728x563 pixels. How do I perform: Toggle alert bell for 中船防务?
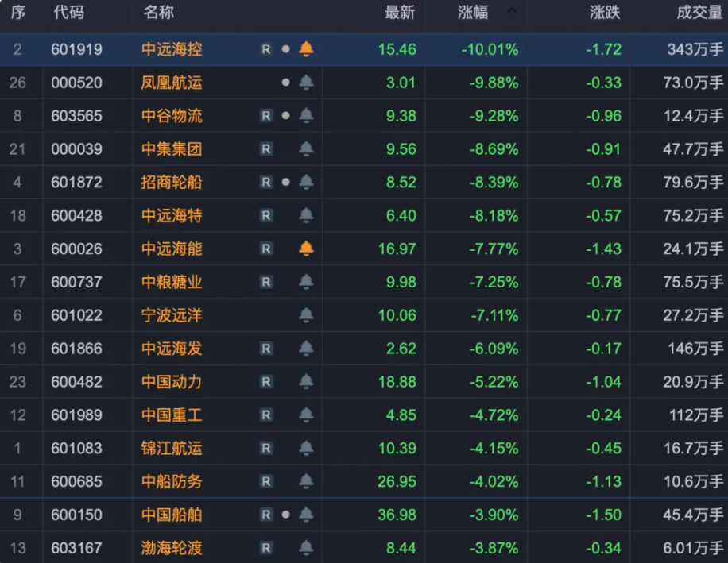point(306,481)
